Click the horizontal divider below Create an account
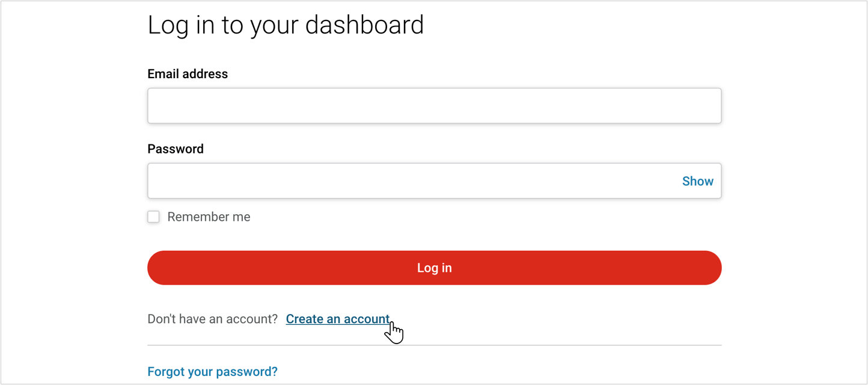868x385 pixels. [434, 345]
